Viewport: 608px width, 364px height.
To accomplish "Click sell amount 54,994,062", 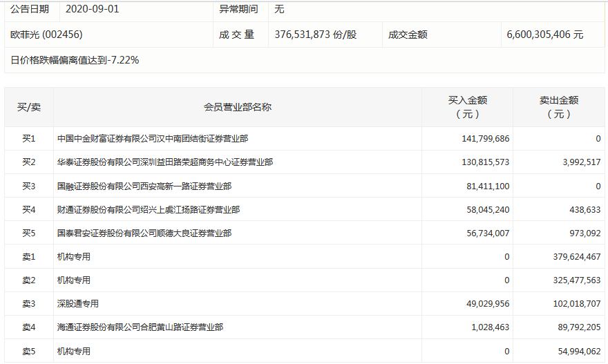I will 579,352.
